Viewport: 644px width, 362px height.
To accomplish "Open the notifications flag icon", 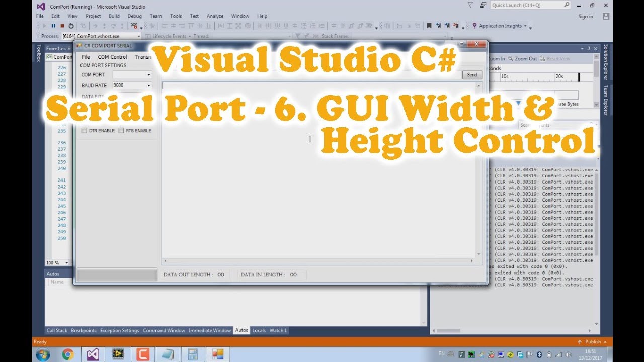I will coord(470,5).
